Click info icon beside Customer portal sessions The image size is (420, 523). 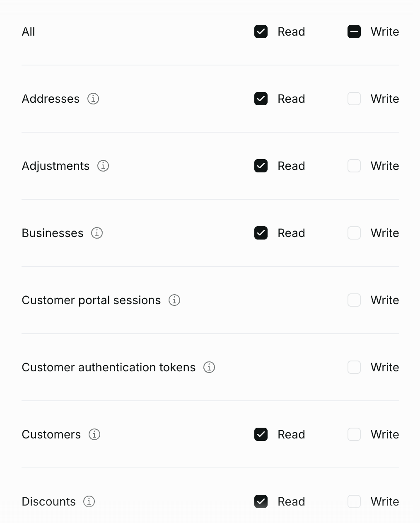tap(174, 300)
